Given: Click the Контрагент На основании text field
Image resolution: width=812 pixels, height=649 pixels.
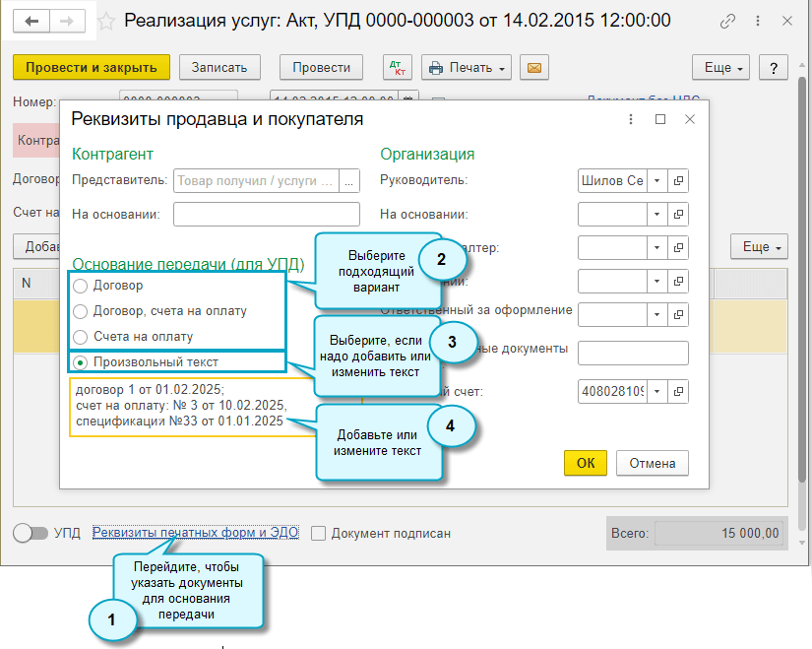Looking at the screenshot, I should [x=267, y=214].
